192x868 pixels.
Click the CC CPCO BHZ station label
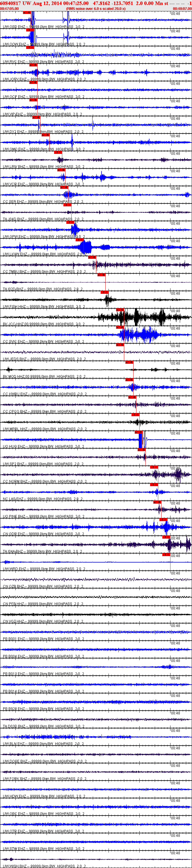[x=45, y=412]
